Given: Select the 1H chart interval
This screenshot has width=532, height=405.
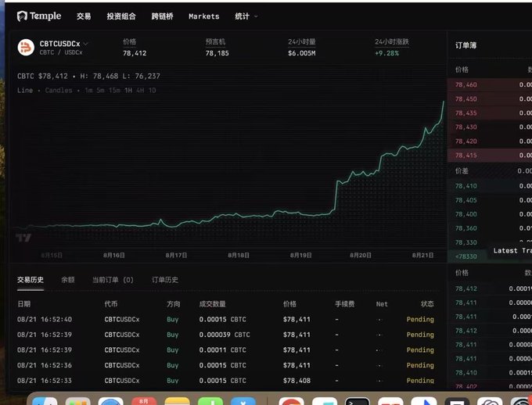Looking at the screenshot, I should pos(128,90).
